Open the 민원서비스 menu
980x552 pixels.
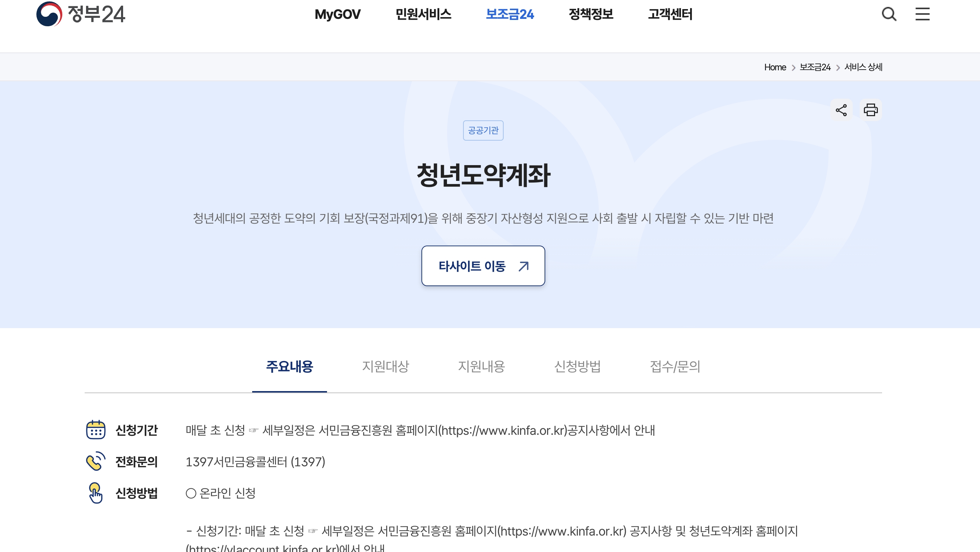tap(423, 14)
